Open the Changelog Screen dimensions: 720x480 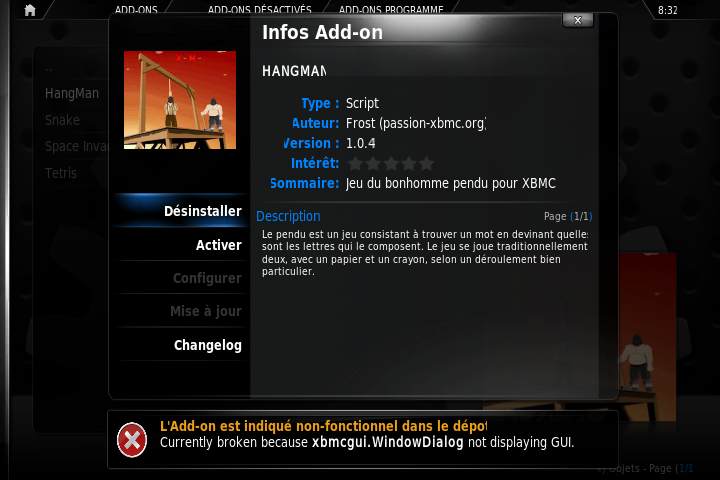point(181,345)
